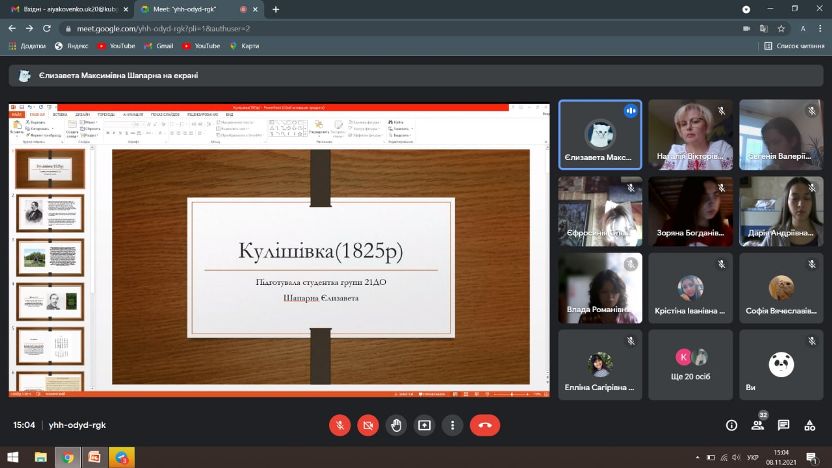Open the chat with everyone panel

pos(783,425)
